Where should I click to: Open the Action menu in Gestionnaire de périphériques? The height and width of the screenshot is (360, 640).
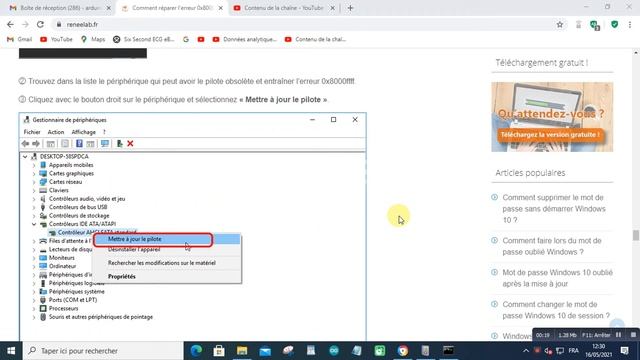tap(56, 132)
